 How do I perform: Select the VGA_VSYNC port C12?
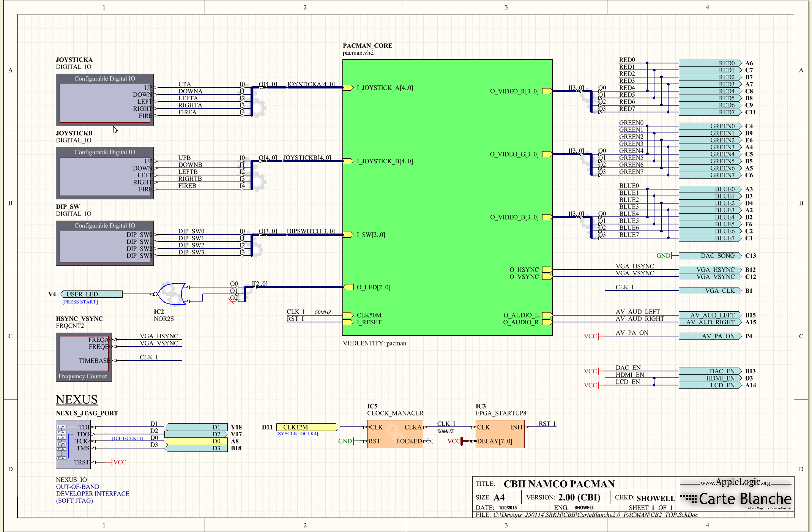click(710, 277)
